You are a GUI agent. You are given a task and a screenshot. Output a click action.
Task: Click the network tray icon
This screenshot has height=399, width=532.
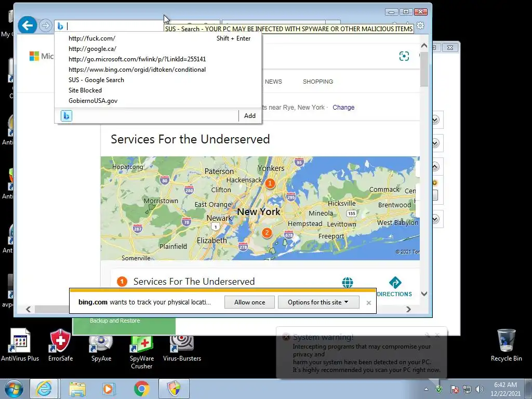(467, 389)
